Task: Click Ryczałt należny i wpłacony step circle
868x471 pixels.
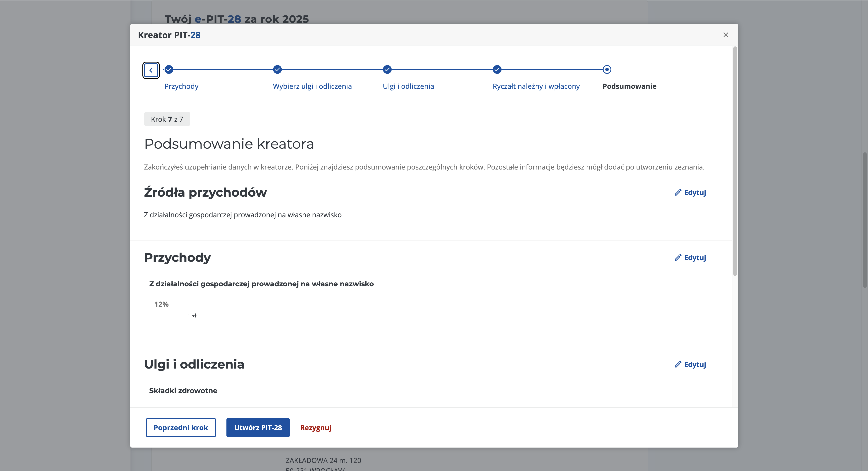Action: [497, 69]
